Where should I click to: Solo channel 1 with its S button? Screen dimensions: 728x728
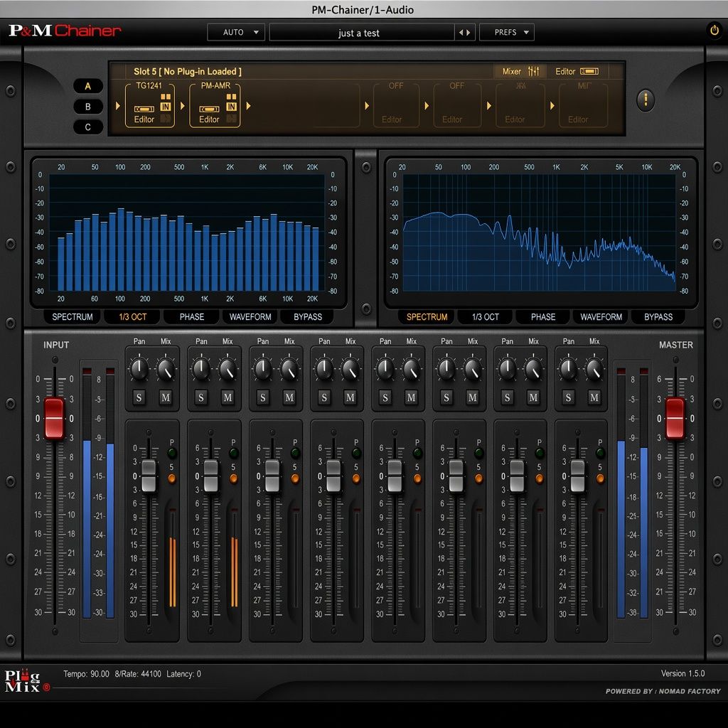pyautogui.click(x=139, y=397)
